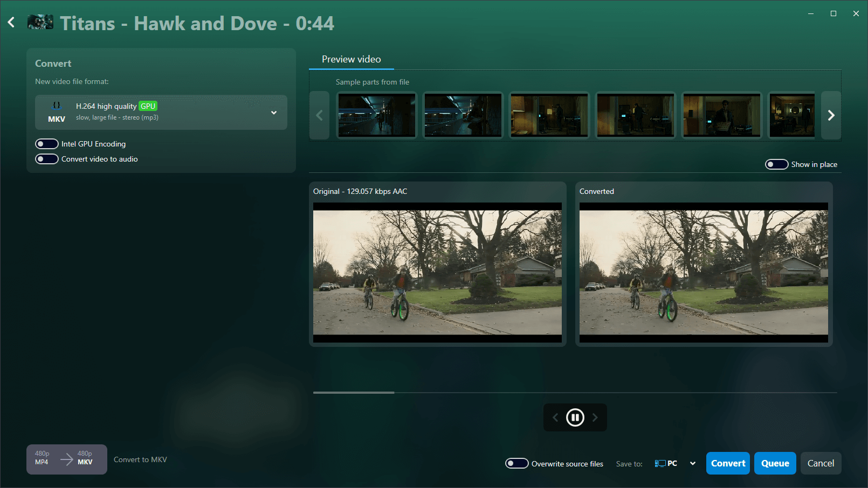868x488 pixels.
Task: Click the Titans video thumbnail icon
Action: pos(40,23)
